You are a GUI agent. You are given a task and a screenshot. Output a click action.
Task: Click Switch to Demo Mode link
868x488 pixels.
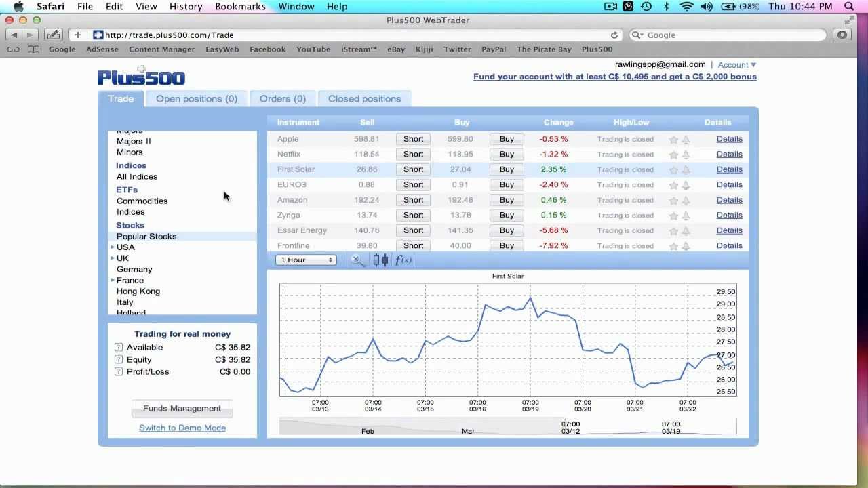click(x=182, y=428)
